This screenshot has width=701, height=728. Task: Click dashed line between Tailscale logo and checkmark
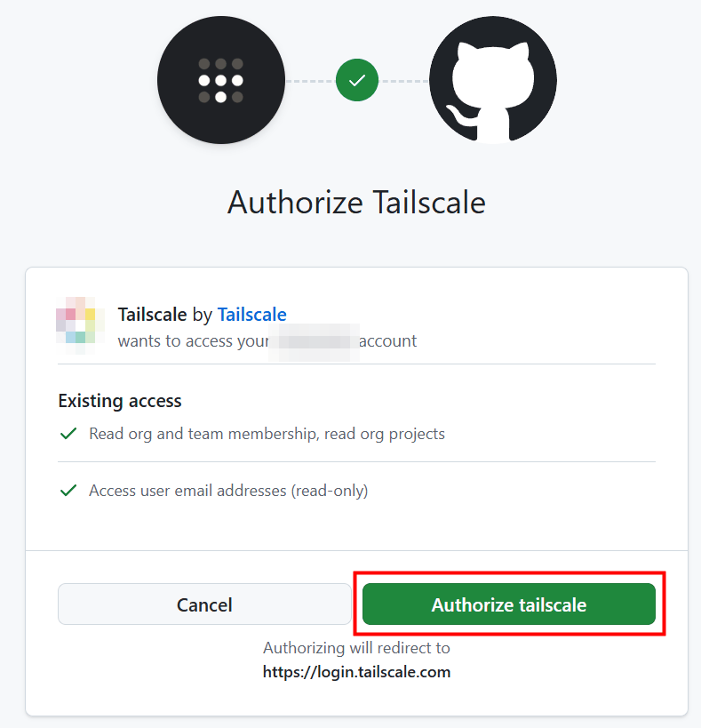[x=310, y=81]
